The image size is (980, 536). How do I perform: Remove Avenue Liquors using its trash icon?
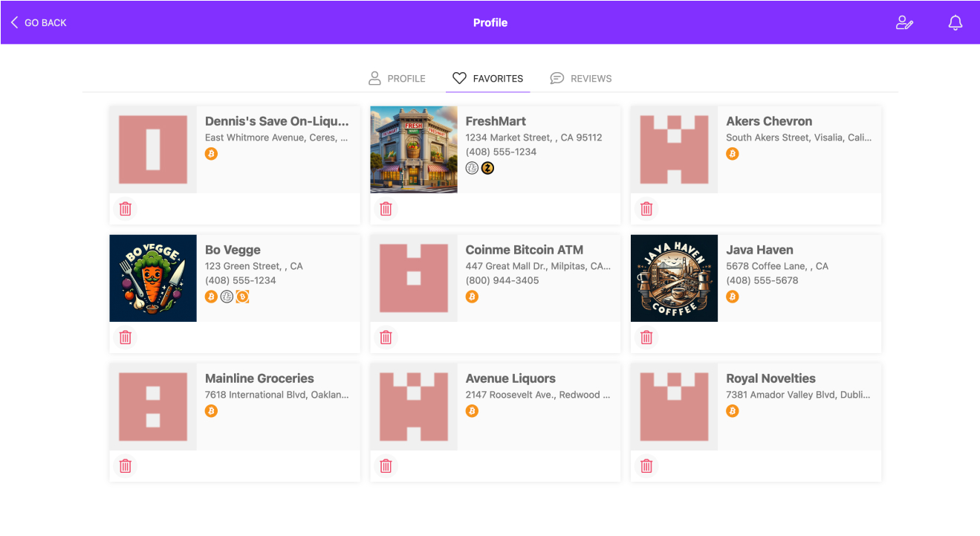386,466
